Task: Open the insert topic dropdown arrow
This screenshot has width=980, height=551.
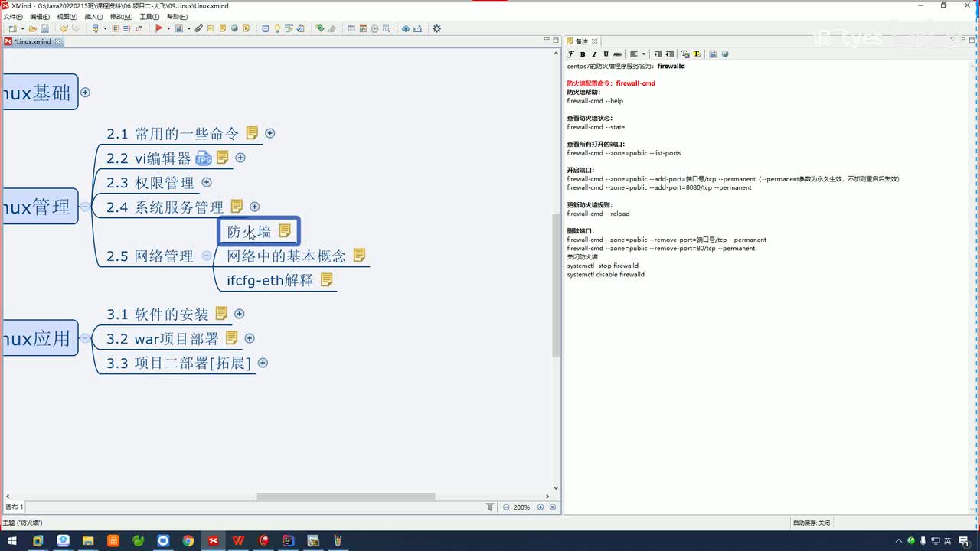Action: click(104, 29)
